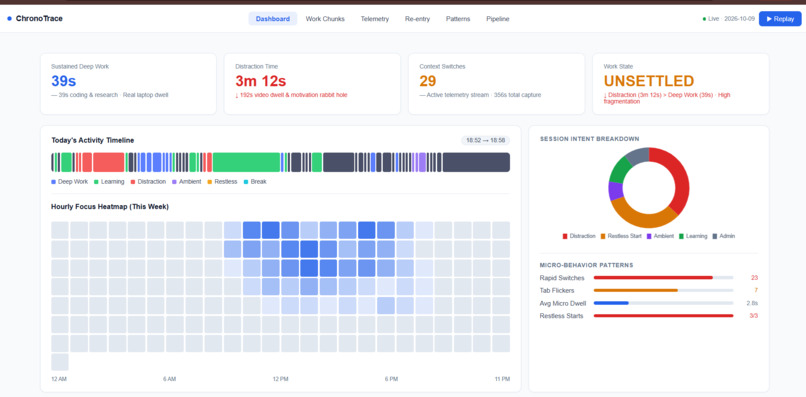Click the Restless Starts value 3/3
The image size is (806, 397).
(x=754, y=316)
